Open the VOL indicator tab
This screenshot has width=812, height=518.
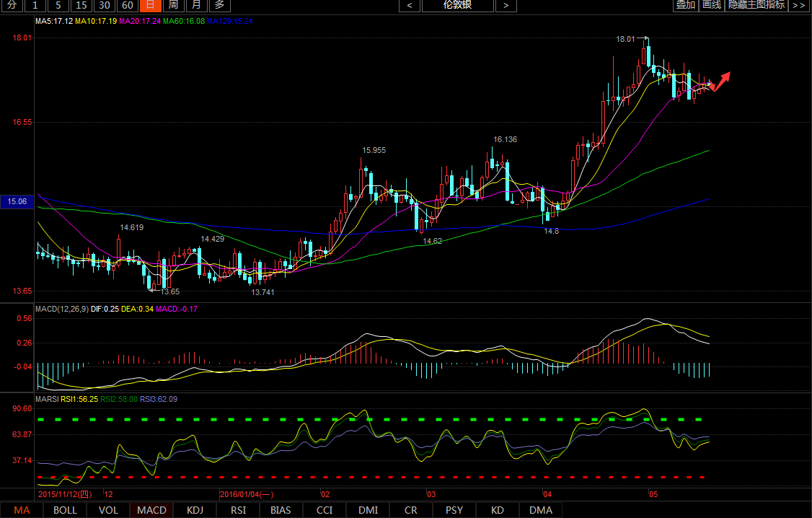(x=108, y=510)
